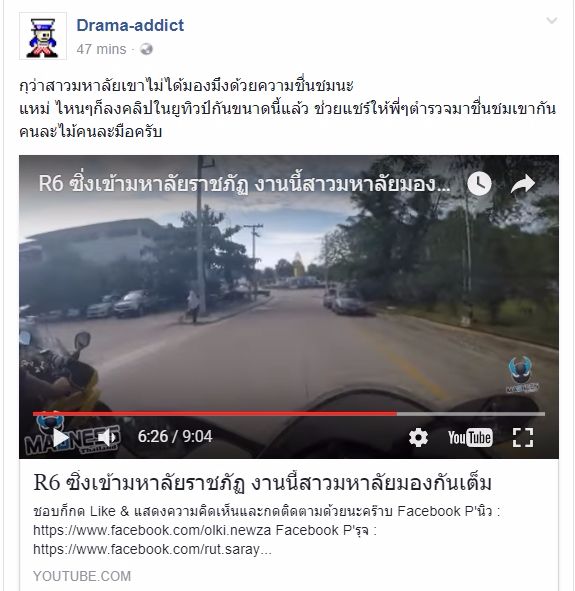Open the R6 link headline below the video
The height and width of the screenshot is (591, 575).
(262, 483)
